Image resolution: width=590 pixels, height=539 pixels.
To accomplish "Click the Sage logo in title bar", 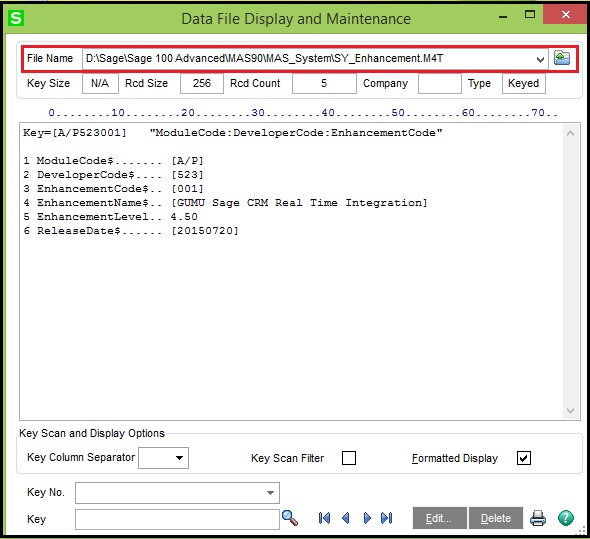I will [16, 18].
